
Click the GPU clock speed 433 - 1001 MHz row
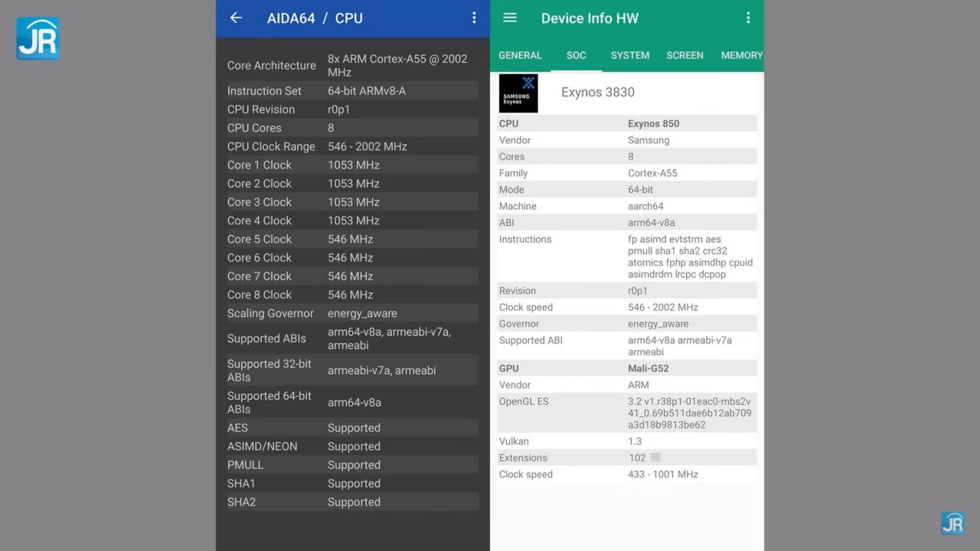point(627,474)
